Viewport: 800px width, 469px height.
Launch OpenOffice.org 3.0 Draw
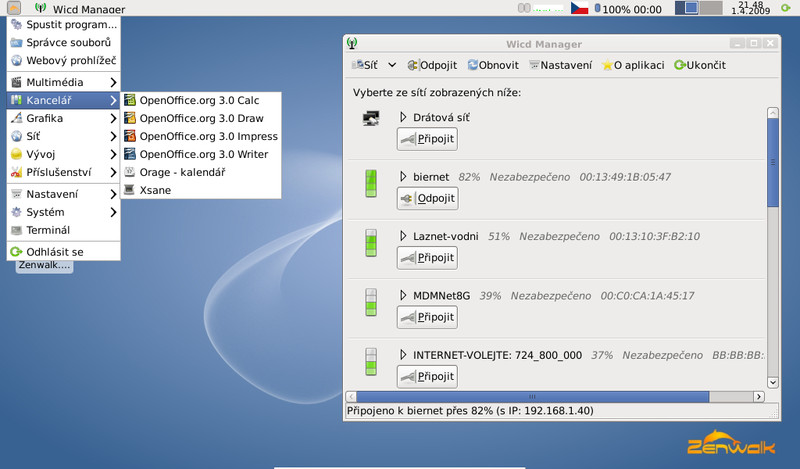(x=201, y=118)
